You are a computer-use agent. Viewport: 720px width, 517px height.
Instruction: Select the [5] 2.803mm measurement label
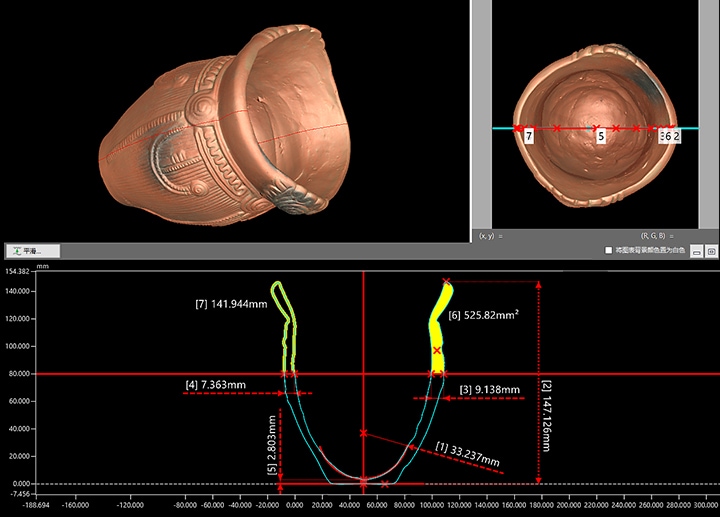[272, 440]
